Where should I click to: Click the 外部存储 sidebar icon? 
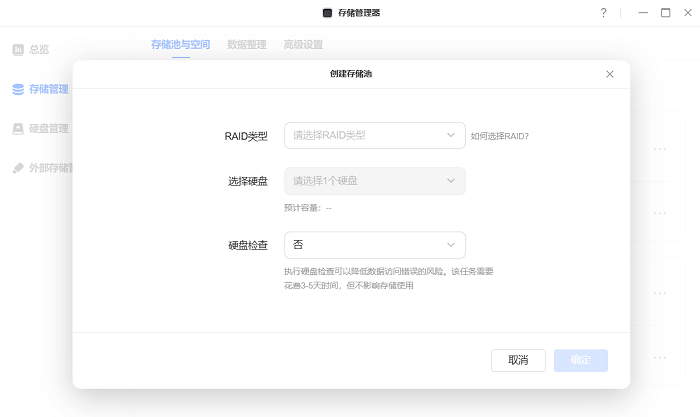coord(18,167)
